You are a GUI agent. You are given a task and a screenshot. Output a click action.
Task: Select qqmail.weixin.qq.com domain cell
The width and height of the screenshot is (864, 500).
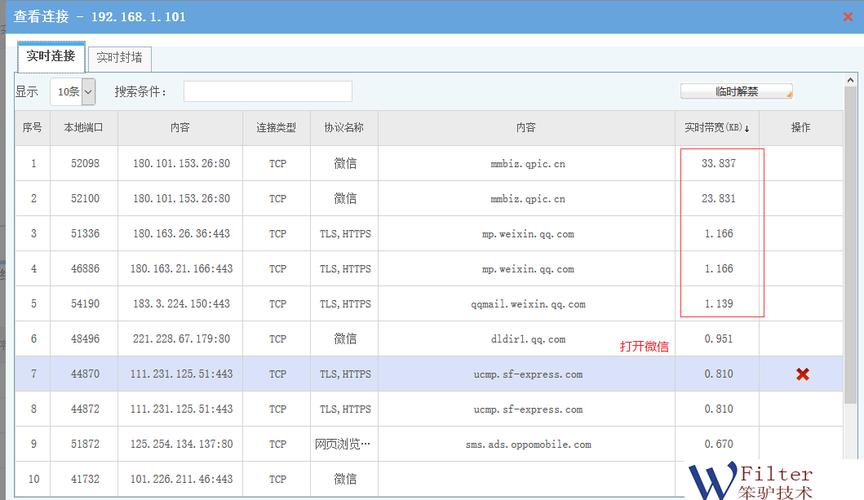(x=528, y=304)
